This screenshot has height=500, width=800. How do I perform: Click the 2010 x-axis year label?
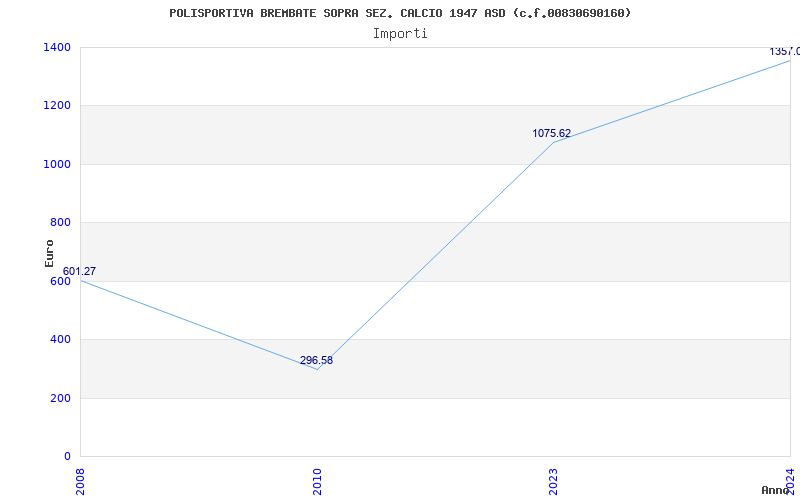click(317, 482)
